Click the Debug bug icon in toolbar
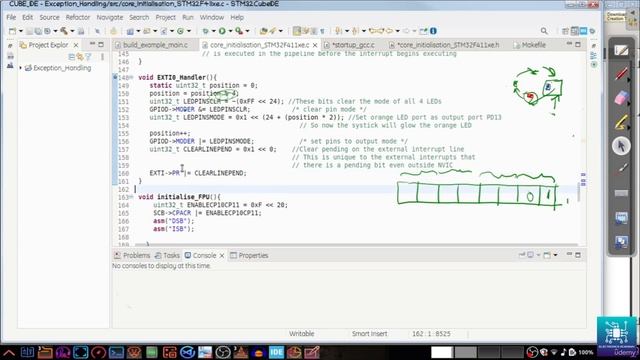 (x=205, y=31)
